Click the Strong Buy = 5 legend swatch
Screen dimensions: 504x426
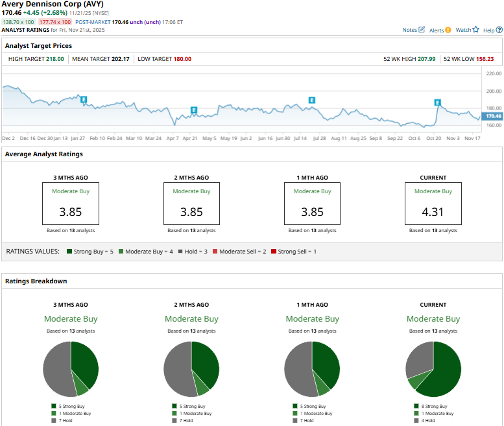[69, 251]
